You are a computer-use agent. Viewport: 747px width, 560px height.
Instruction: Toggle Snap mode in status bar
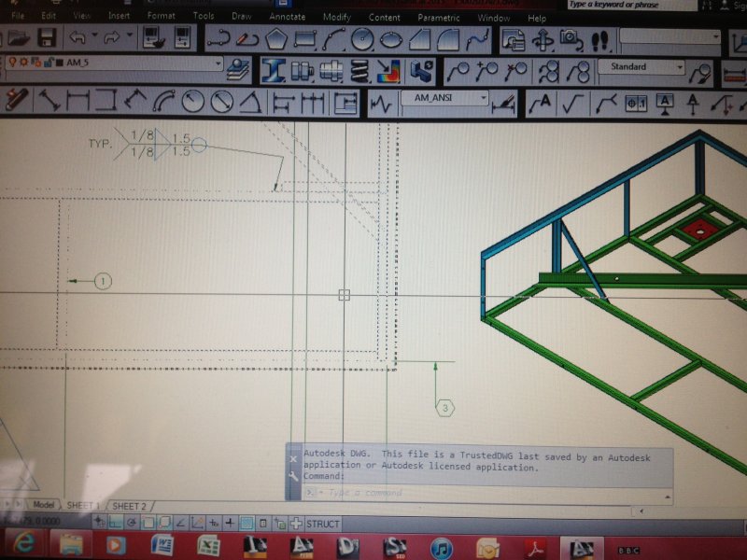click(x=100, y=522)
